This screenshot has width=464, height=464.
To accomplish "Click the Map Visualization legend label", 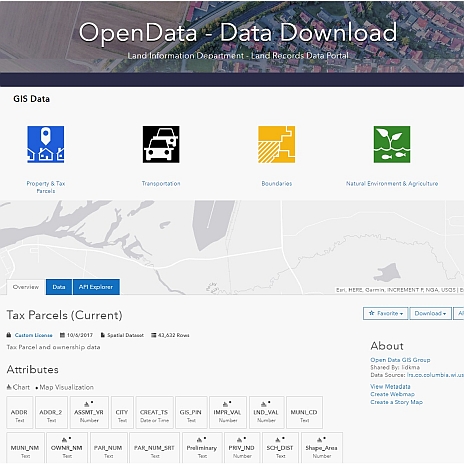I will (x=66, y=387).
